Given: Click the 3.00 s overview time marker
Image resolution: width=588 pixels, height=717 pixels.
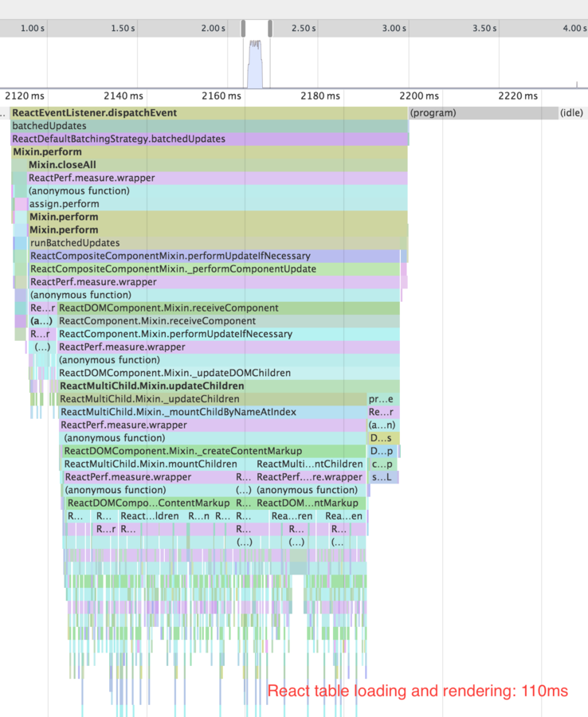Looking at the screenshot, I should pyautogui.click(x=394, y=29).
